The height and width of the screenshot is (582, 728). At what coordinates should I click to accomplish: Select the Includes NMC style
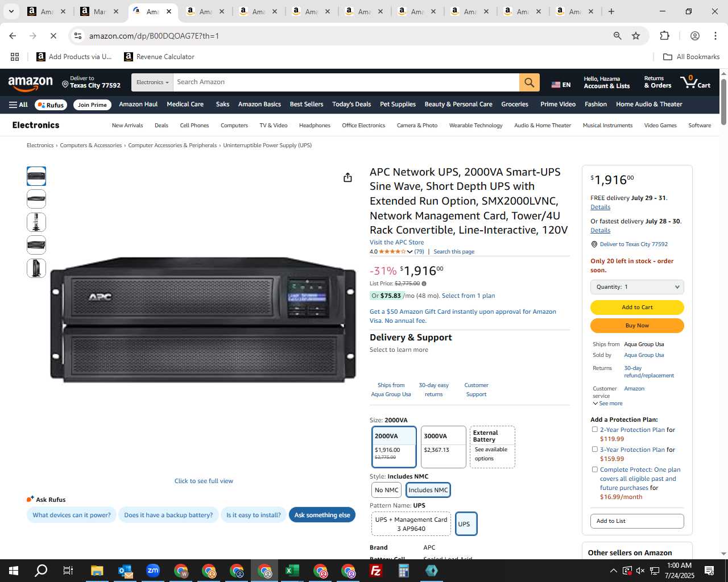coord(428,490)
